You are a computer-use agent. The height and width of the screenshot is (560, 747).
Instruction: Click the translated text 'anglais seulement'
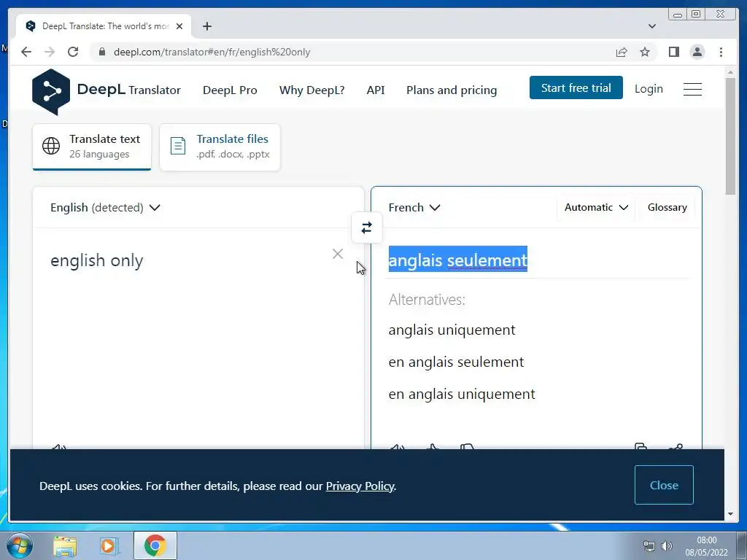coord(458,260)
